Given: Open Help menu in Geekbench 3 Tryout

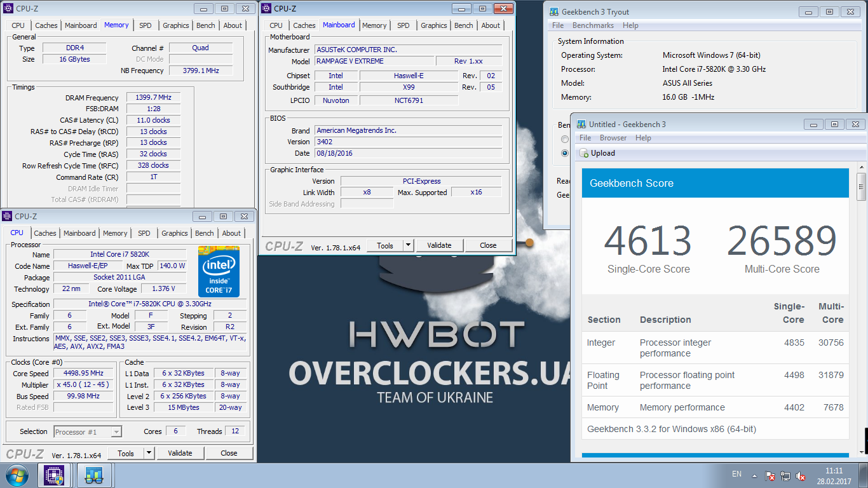Looking at the screenshot, I should [x=630, y=25].
